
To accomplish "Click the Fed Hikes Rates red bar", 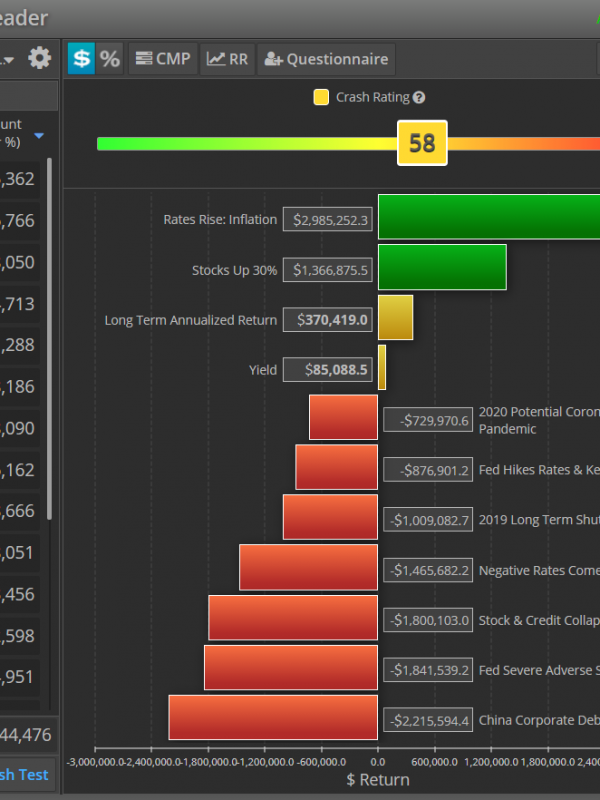I will [x=336, y=467].
